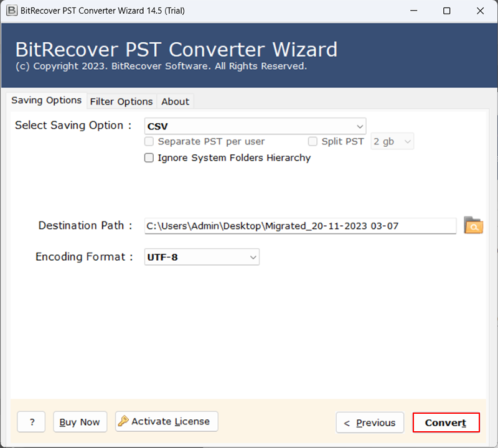This screenshot has height=448, width=498.
Task: Select the Saving Options tab
Action: (x=47, y=100)
